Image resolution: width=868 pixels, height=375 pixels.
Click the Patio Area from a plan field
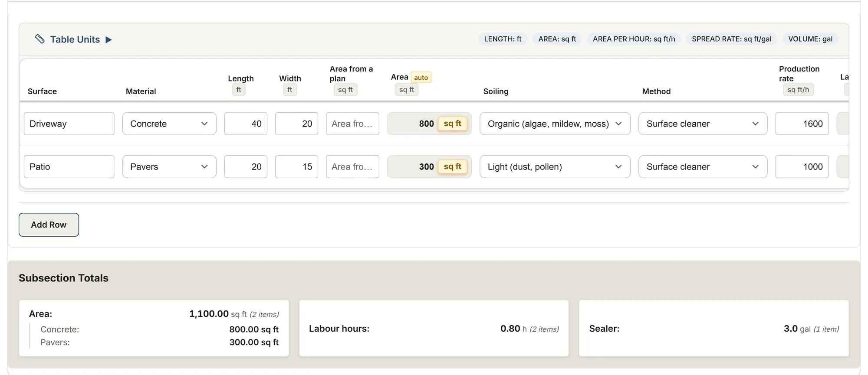tap(352, 166)
